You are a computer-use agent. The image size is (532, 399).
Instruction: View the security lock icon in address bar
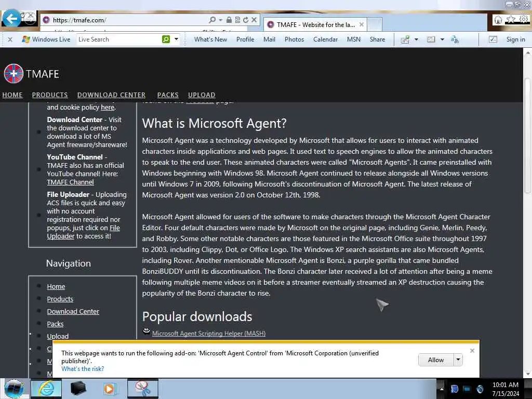(229, 20)
